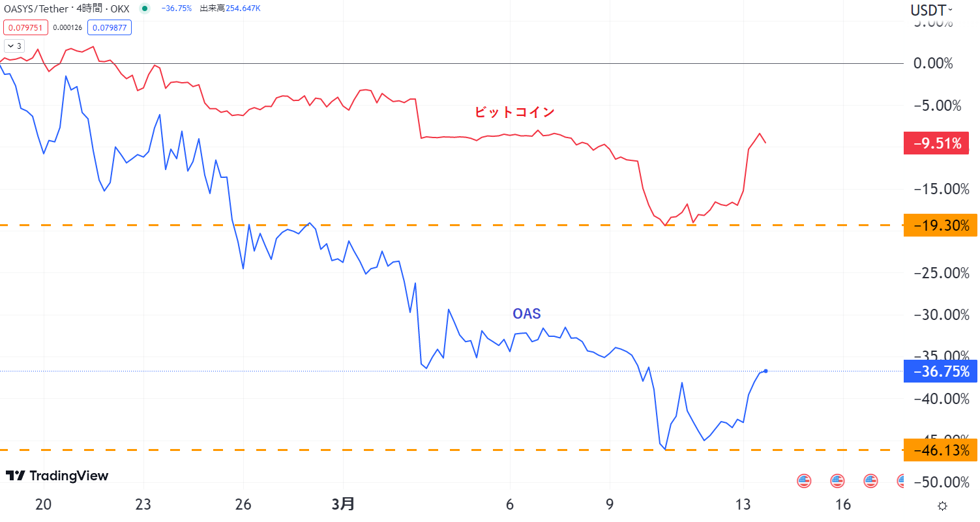Toggle the orange −46.13% level label
The height and width of the screenshot is (522, 980).
940,450
